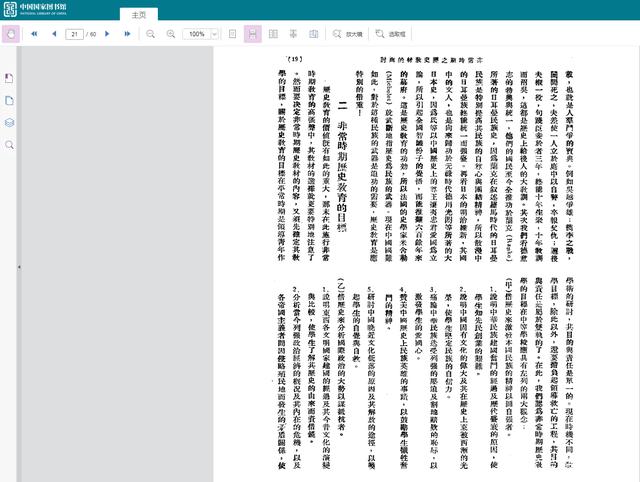Click the page number input field
The height and width of the screenshot is (482, 640).
[x=75, y=34]
